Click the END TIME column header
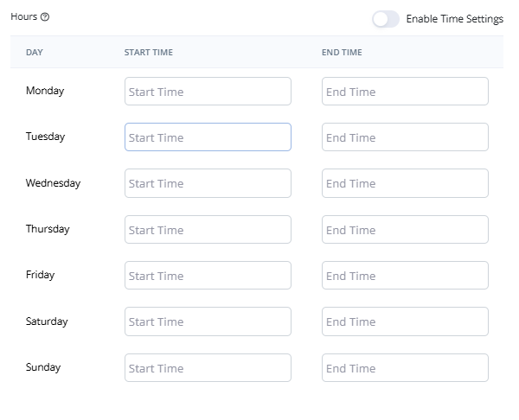 pyautogui.click(x=342, y=53)
